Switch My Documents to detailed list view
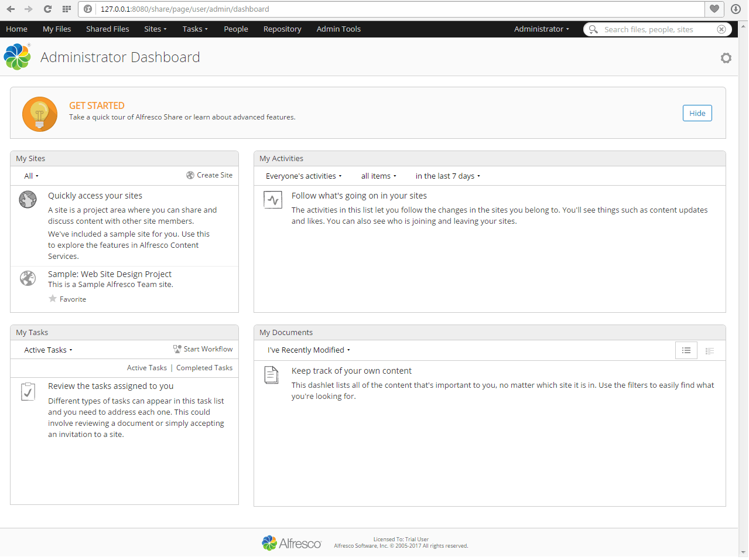 point(710,350)
